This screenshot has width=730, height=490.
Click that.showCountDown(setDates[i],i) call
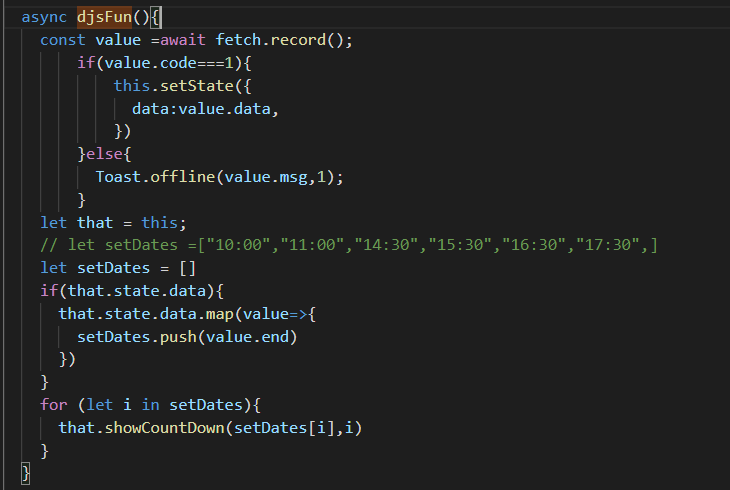[210, 428]
